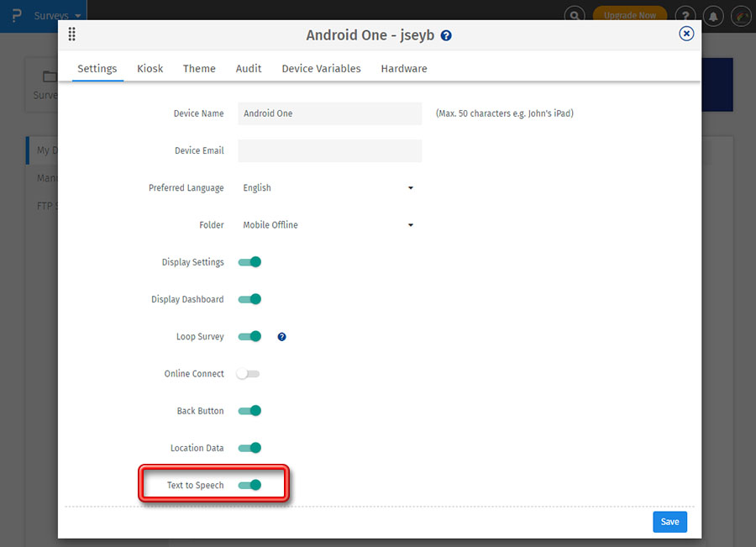Enable the Online Connect toggle
Screen dimensions: 756x547
click(x=249, y=374)
